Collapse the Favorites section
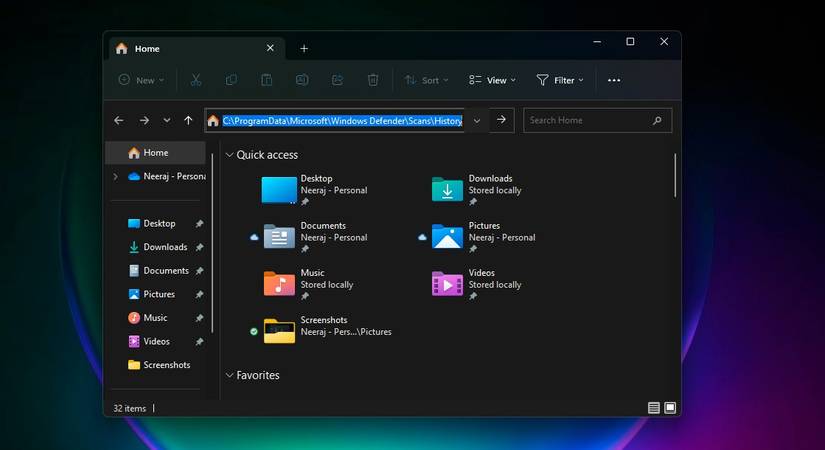 point(230,375)
